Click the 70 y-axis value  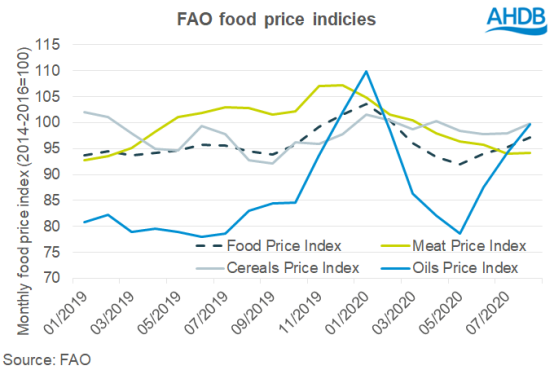click(52, 278)
